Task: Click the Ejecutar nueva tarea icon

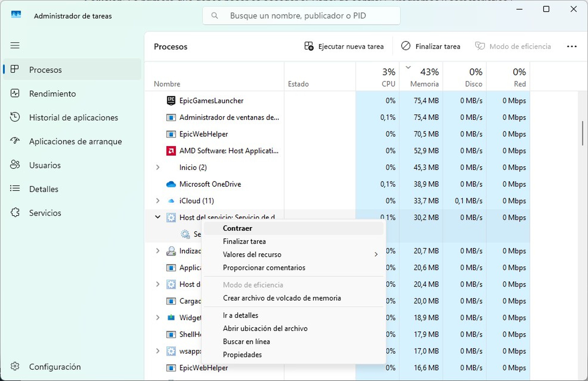Action: coord(309,46)
